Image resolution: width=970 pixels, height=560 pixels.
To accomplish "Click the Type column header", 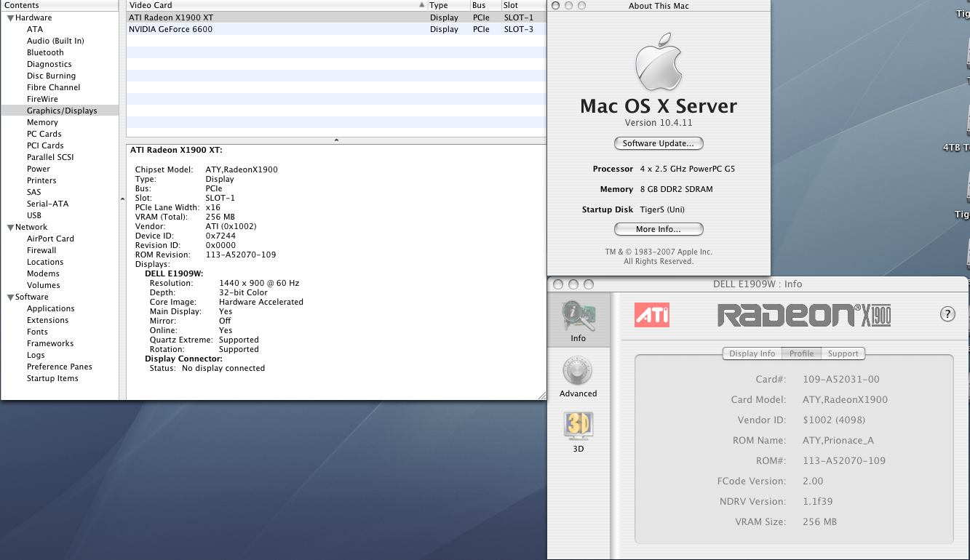I will point(448,5).
